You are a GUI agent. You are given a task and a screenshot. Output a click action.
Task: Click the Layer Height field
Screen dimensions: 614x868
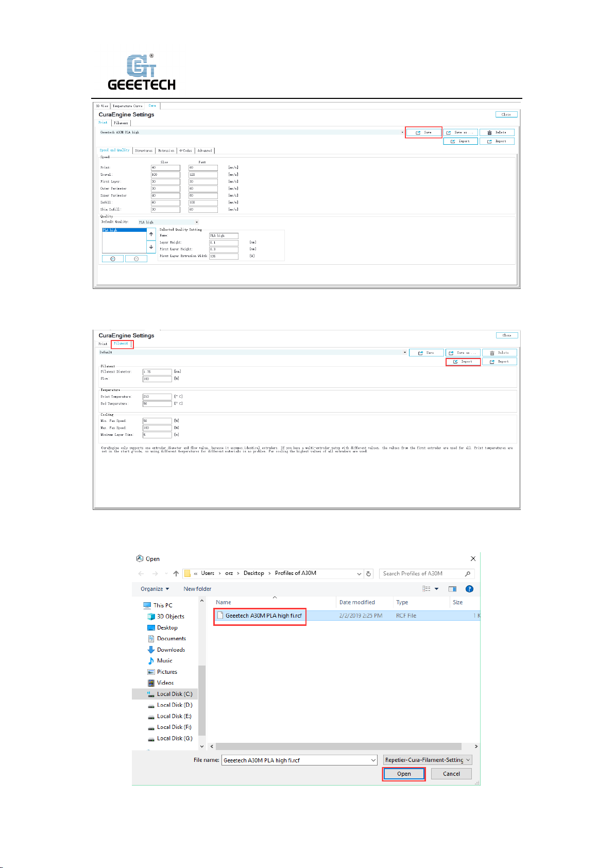pos(224,242)
